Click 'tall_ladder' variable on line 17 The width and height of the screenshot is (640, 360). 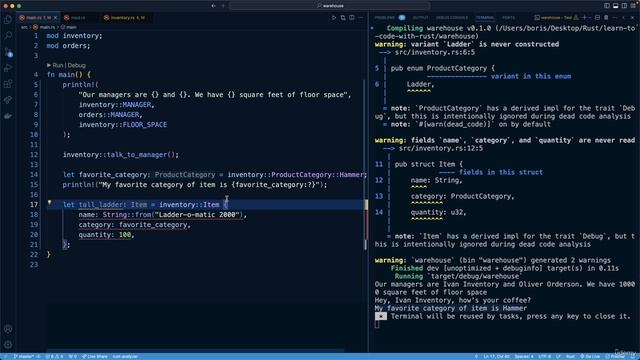coord(100,204)
